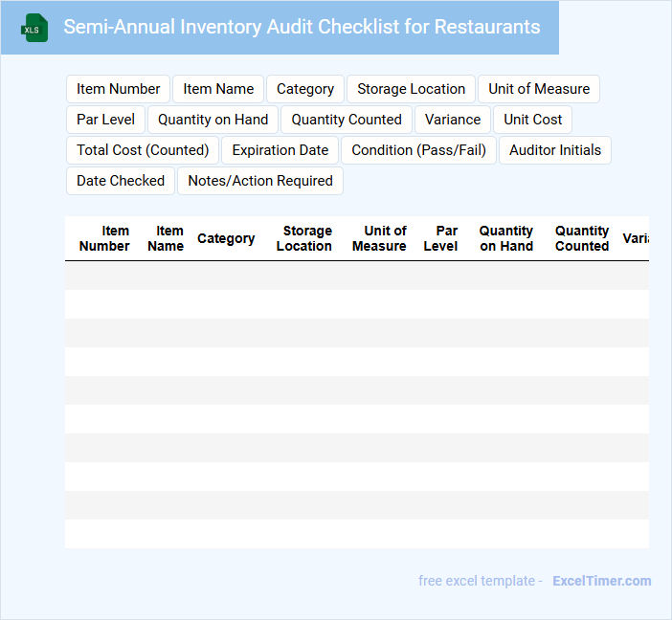Select the Quantity Counted tag

coord(347,120)
